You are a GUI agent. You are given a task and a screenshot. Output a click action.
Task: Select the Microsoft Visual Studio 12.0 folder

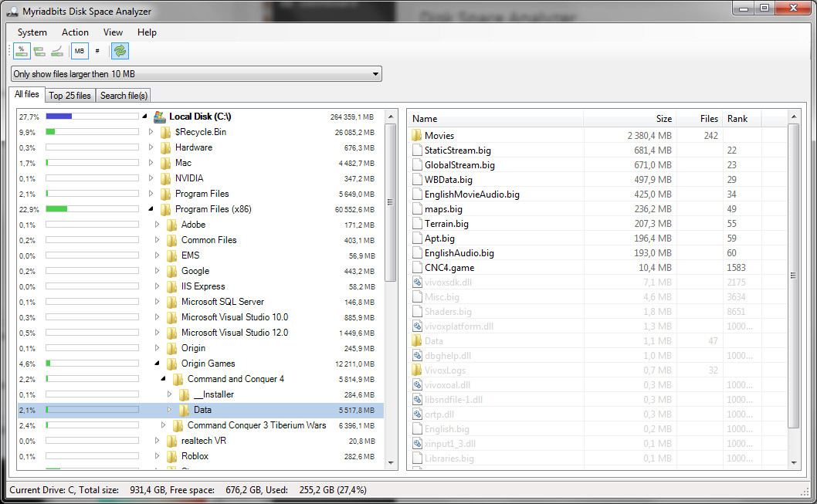coord(235,333)
